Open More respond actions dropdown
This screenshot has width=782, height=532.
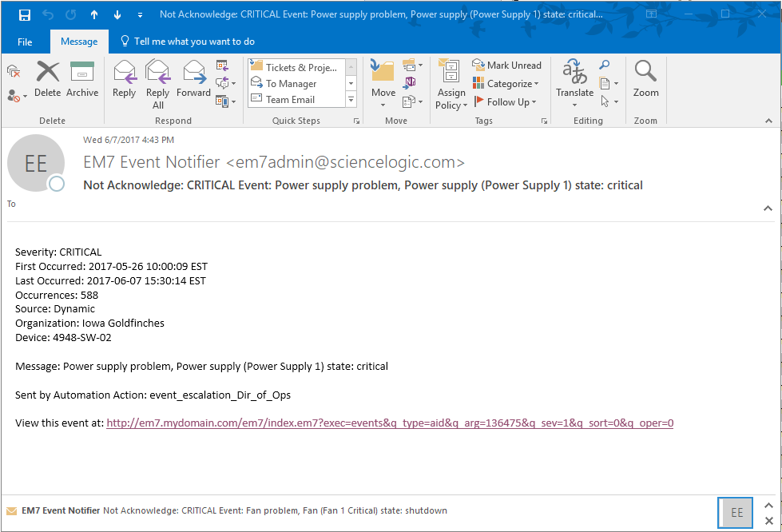(x=225, y=101)
